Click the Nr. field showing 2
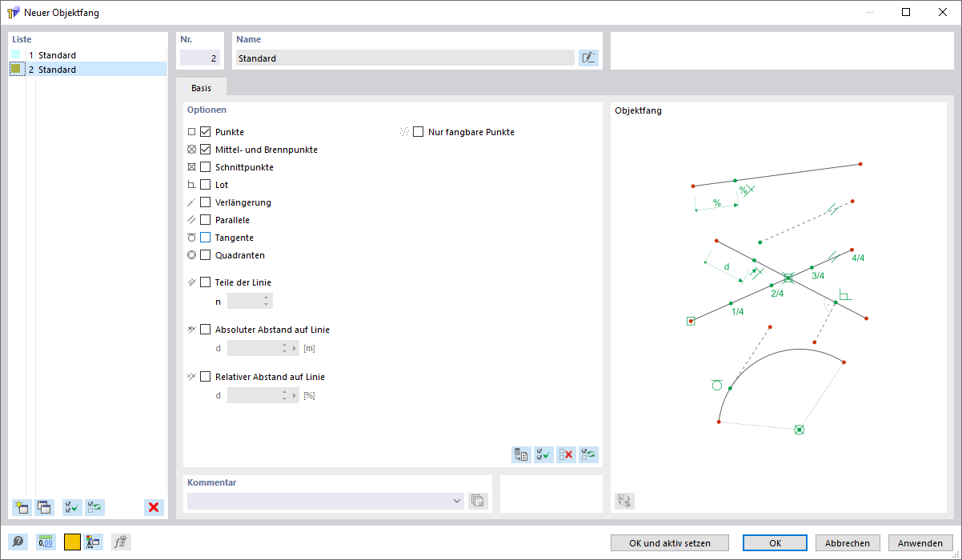Image resolution: width=962 pixels, height=560 pixels. pyautogui.click(x=199, y=58)
